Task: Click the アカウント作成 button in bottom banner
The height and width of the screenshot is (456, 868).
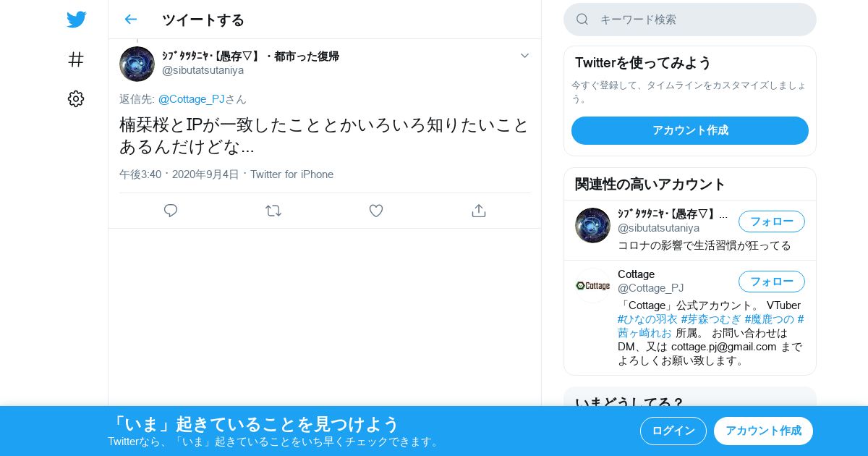Action: click(x=763, y=431)
